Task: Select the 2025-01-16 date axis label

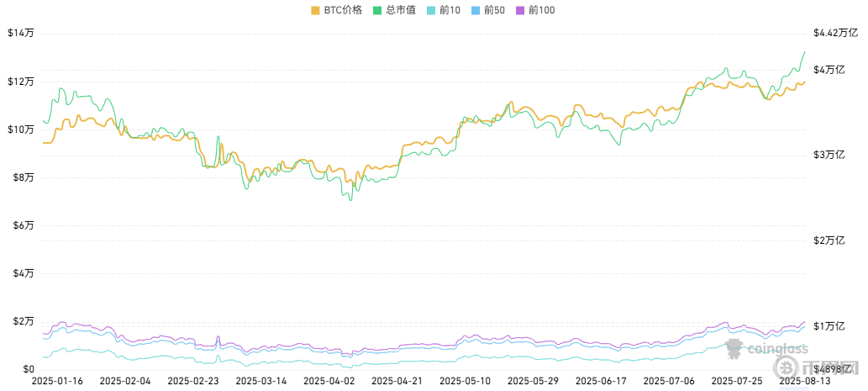Action: 55,381
